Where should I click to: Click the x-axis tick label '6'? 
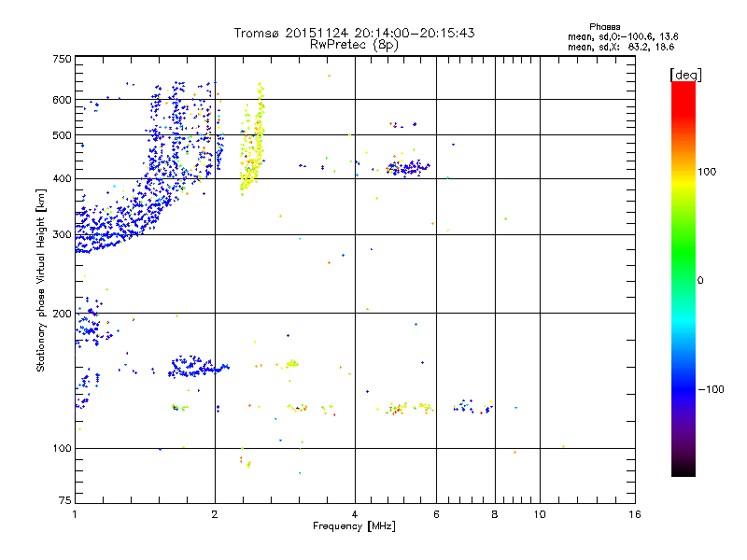click(436, 514)
